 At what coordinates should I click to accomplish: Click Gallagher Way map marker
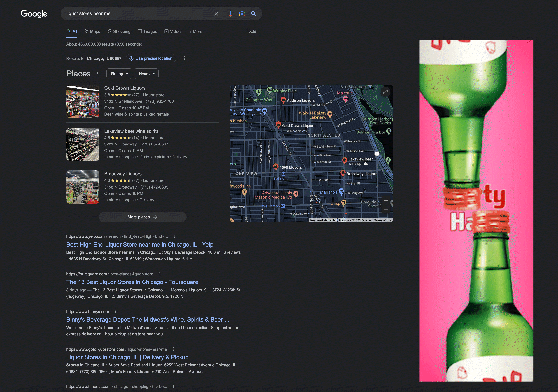pos(259,92)
